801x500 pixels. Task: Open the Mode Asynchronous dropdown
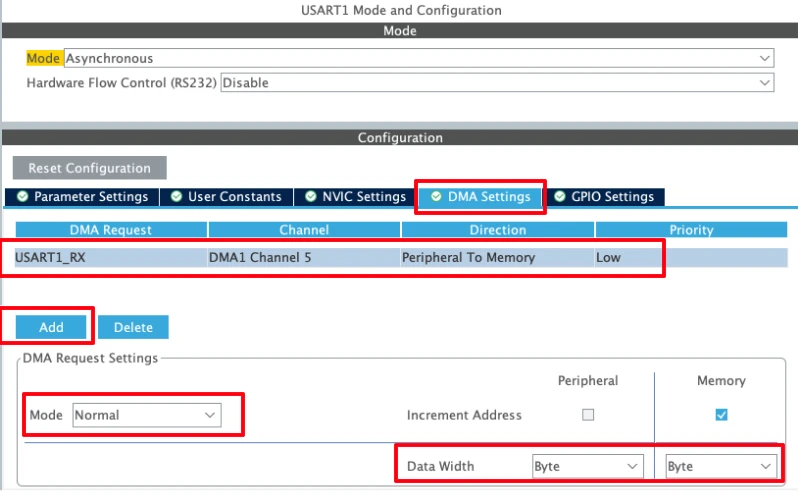pyautogui.click(x=418, y=59)
